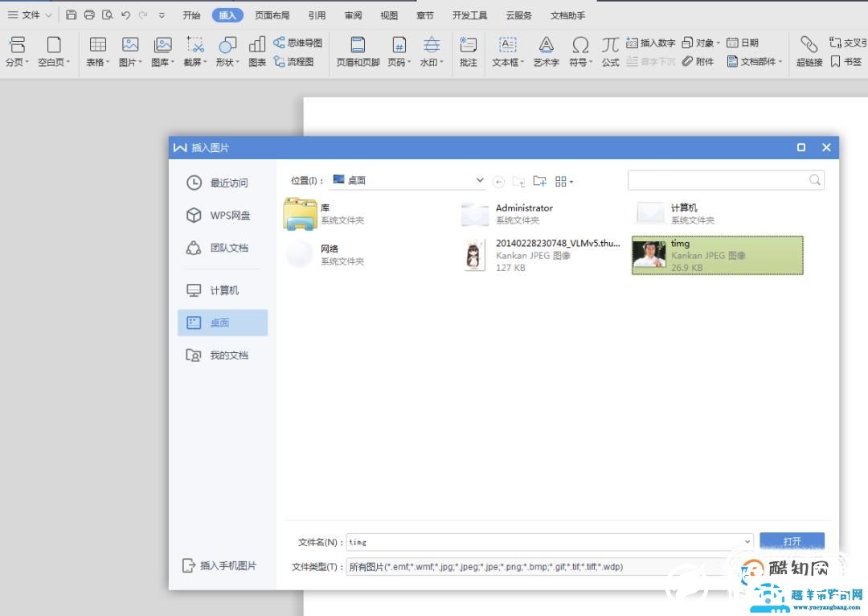The image size is (868, 616).
Task: Select 桌面 in dialog sidebar
Action: (x=223, y=322)
